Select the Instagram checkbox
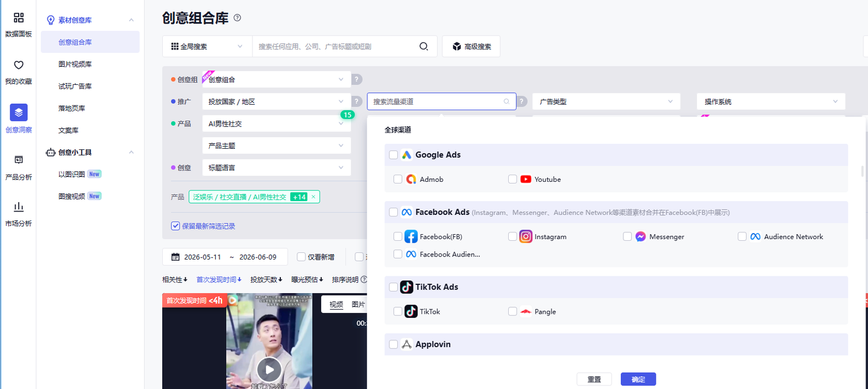This screenshot has width=868, height=389. (x=512, y=237)
